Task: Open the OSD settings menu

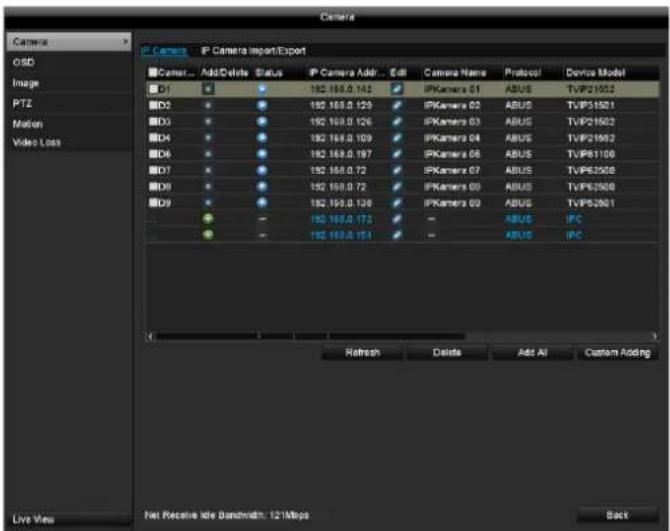Action: 69,62
